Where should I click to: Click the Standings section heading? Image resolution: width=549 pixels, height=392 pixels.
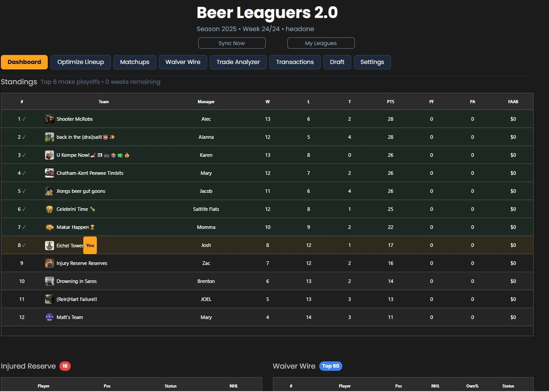[x=19, y=82]
